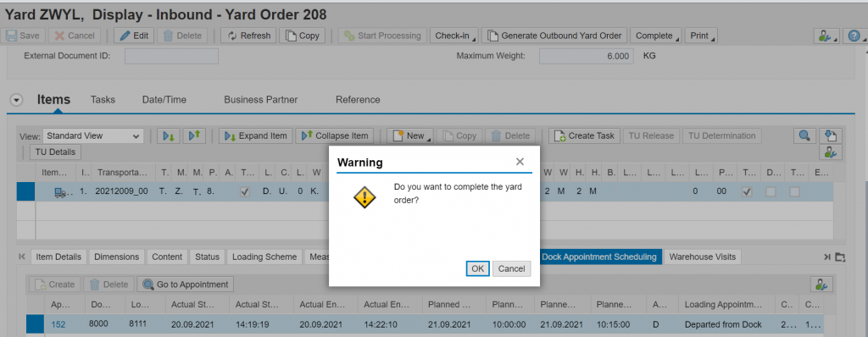Screen dimensions: 868x337
Task: Click the Save toolbar button
Action: 23,36
